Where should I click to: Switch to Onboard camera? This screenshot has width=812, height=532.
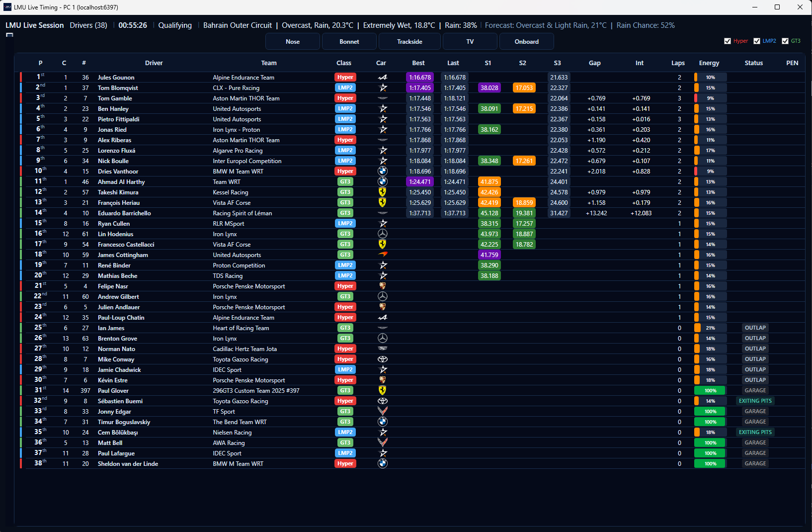pos(527,42)
